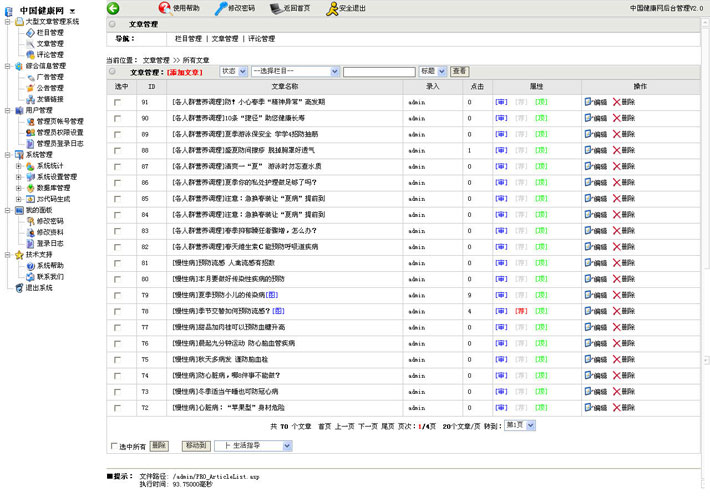Click the green back arrow icon
Viewport: 710px width, 497px height.
(x=113, y=8)
